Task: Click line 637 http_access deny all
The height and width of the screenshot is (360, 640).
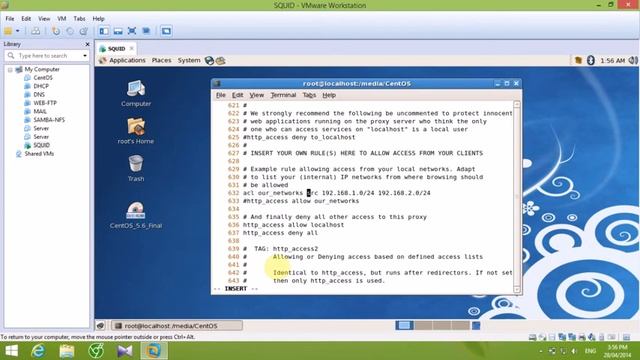Action: (x=280, y=233)
